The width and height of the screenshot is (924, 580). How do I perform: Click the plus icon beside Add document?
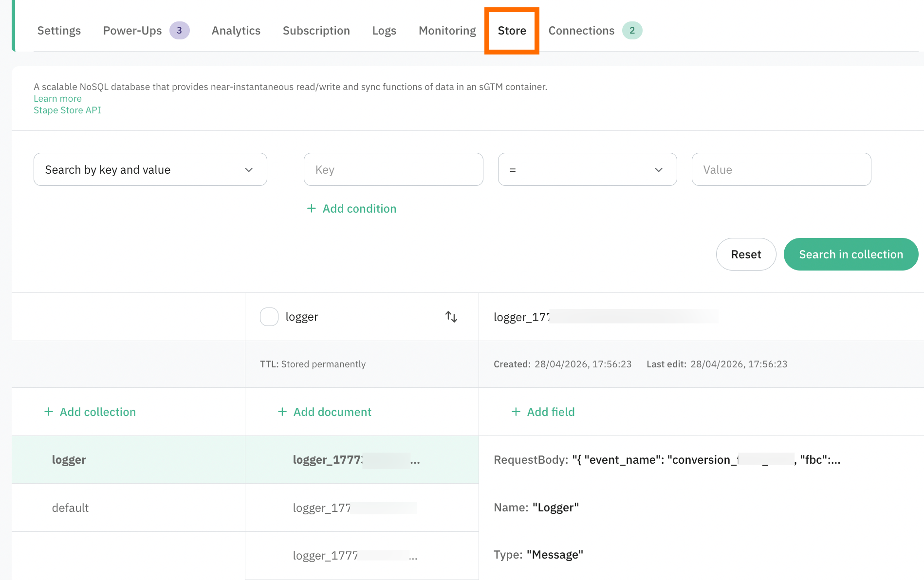282,412
